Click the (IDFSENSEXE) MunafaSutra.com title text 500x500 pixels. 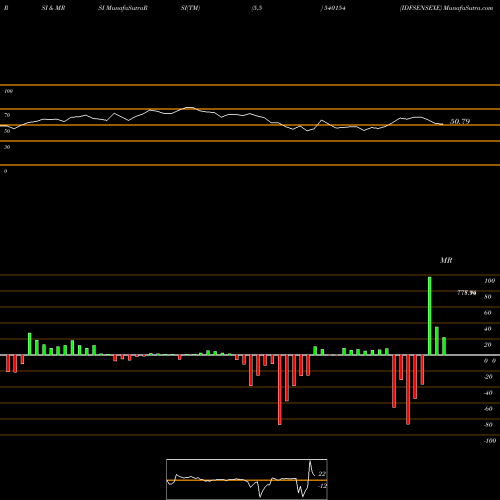coord(446,8)
